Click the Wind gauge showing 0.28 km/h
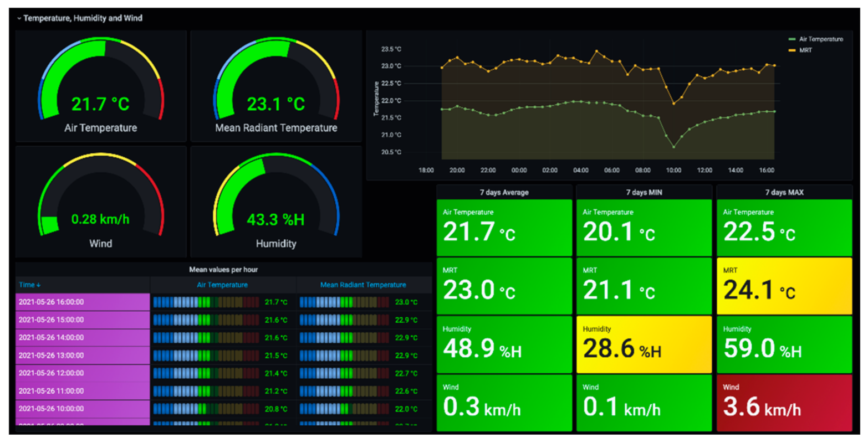The image size is (868, 443). coord(100,219)
